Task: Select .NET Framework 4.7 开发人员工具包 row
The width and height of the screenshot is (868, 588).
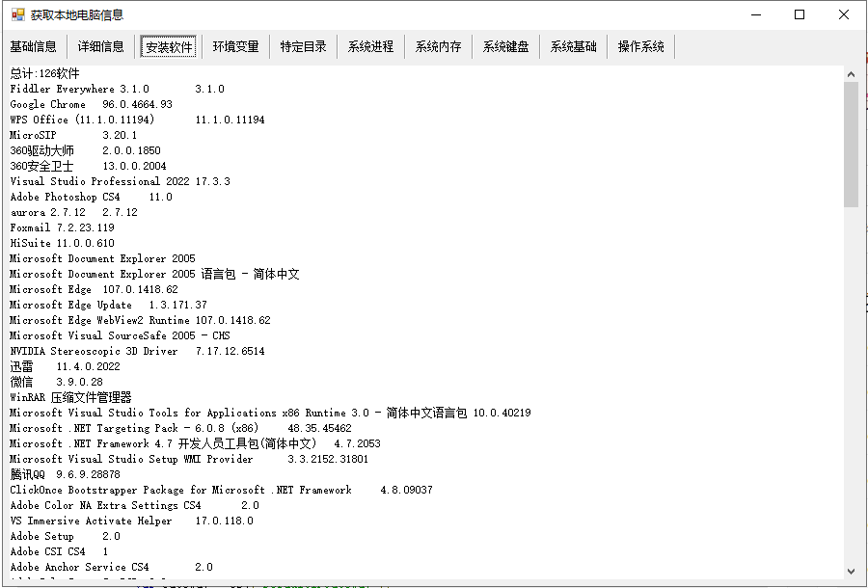Action: click(x=196, y=444)
